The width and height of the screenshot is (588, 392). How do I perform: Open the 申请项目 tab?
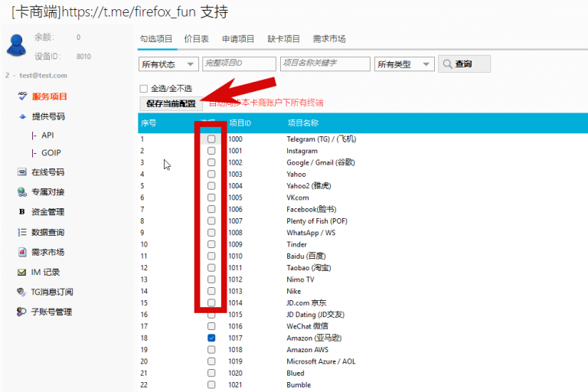click(x=238, y=39)
